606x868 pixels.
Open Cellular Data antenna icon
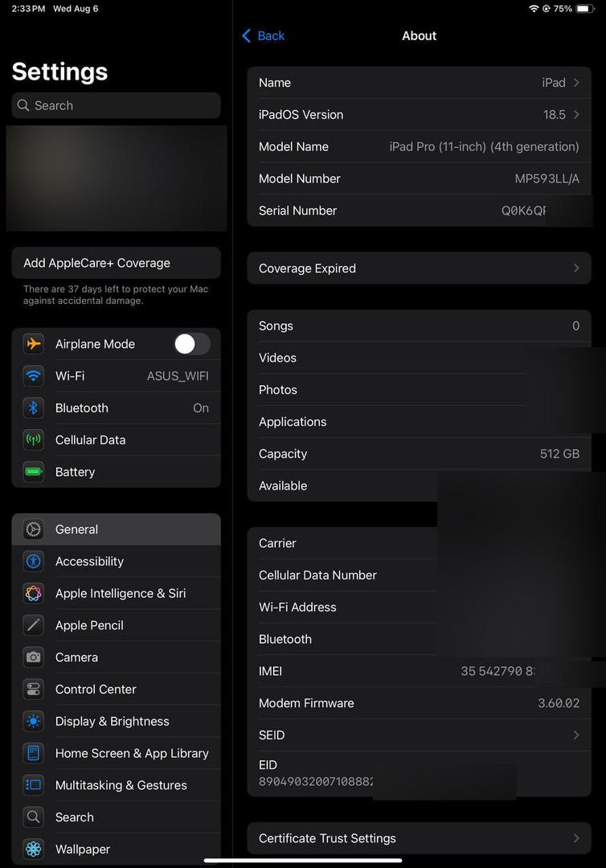coord(33,440)
